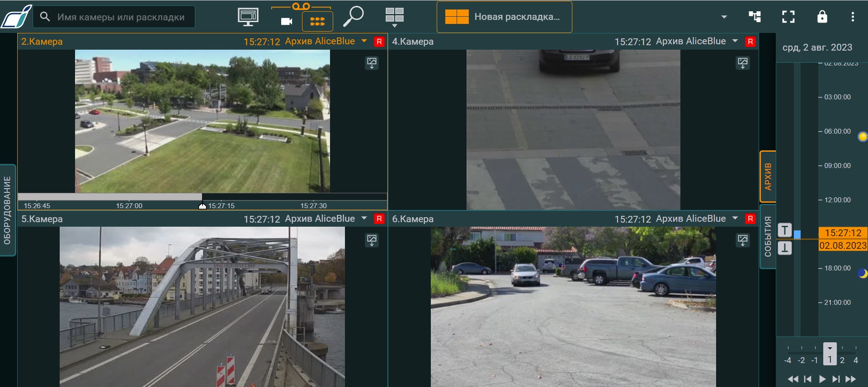Toggle the R recording button on camera 6
This screenshot has height=387, width=868.
(x=750, y=219)
